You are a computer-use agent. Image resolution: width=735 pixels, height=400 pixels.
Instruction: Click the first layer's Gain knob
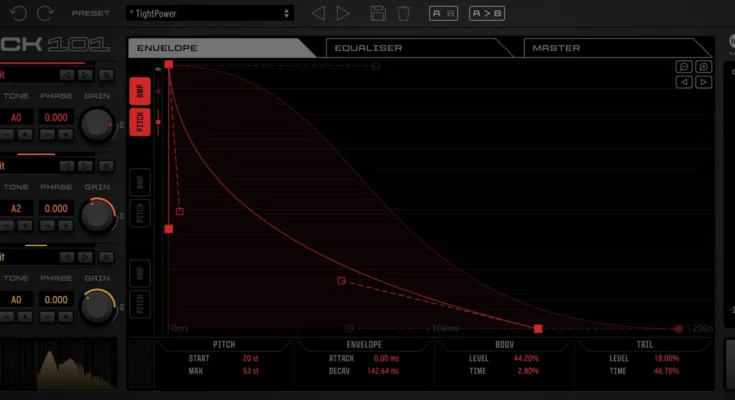(97, 124)
